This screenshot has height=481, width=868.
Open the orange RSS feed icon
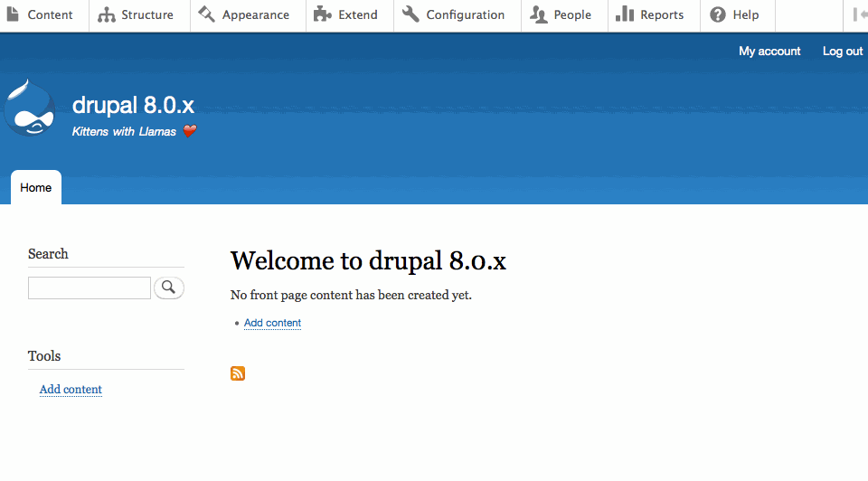(x=238, y=373)
